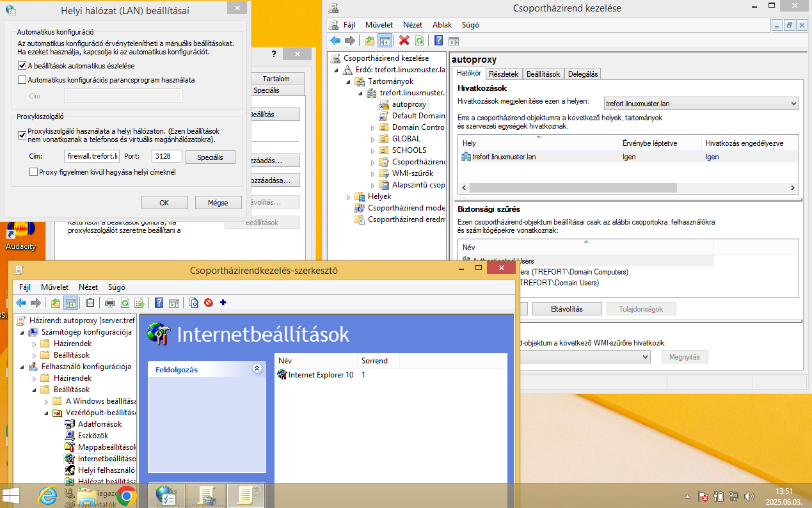Image resolution: width=812 pixels, height=508 pixels.
Task: Open the Hivatkozások location dropdown trefort.linuxmuster.lan
Action: 701,103
